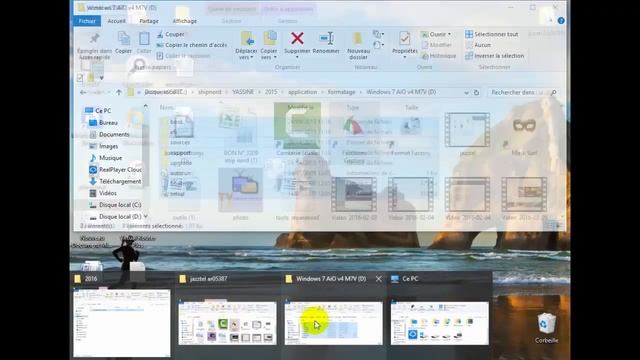Switch to the Affichage ribbon tab
This screenshot has width=640, height=360.
pos(184,21)
